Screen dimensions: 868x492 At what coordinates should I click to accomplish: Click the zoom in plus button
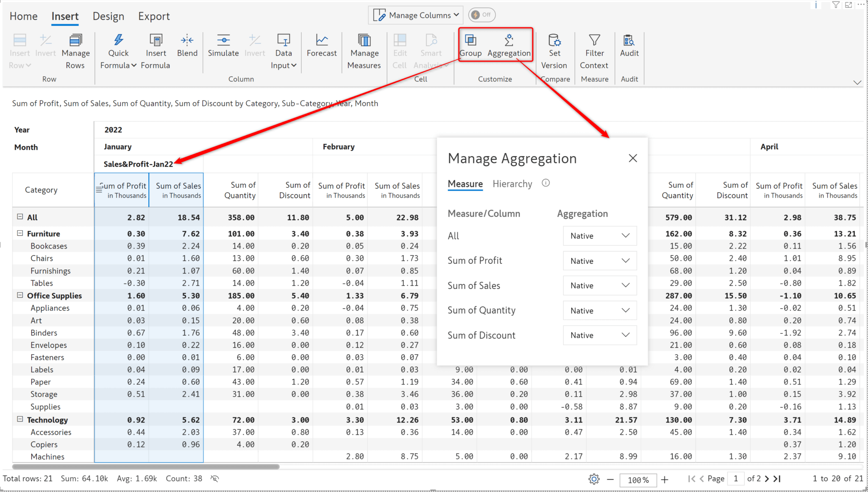pos(665,479)
